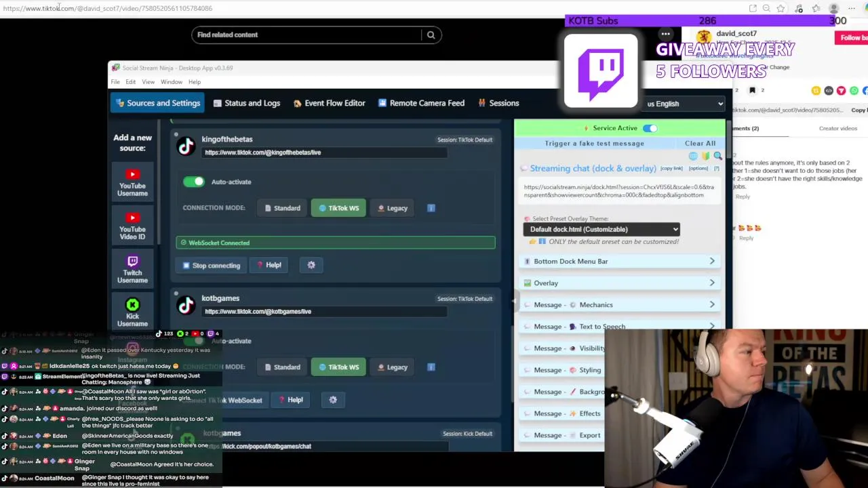The width and height of the screenshot is (868, 488).
Task: Select Legacy connection mode for kotbgames
Action: pyautogui.click(x=392, y=367)
